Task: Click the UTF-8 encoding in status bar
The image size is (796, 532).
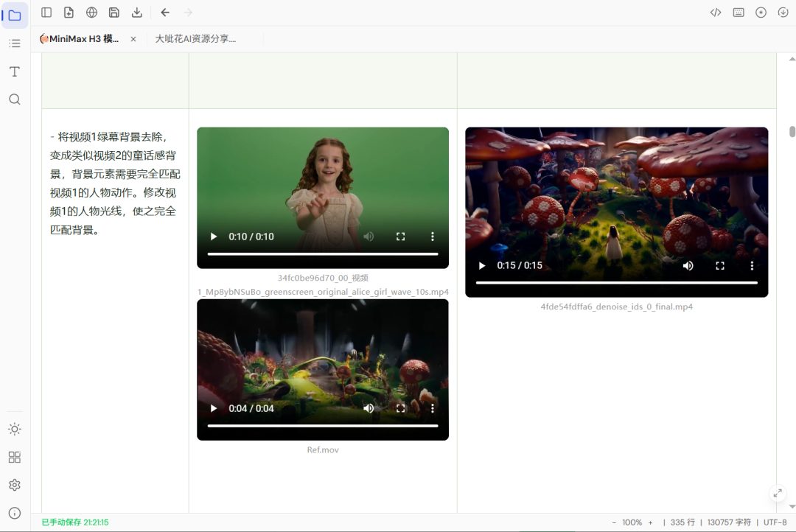Action: click(x=775, y=522)
